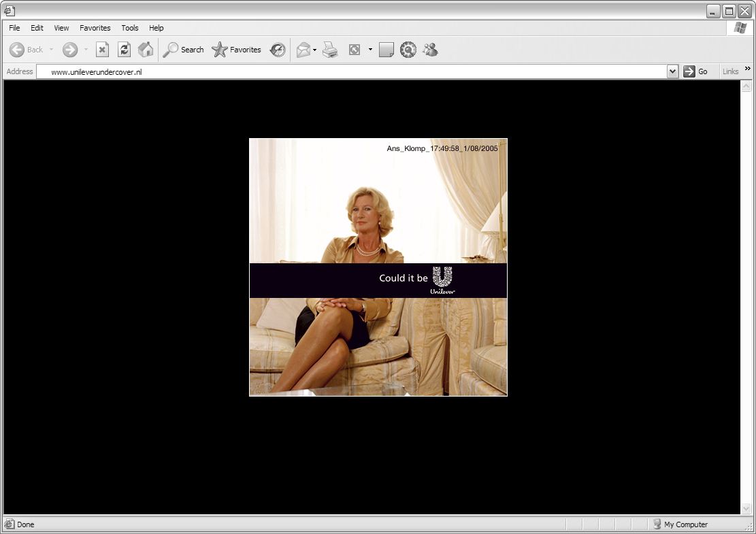Click the Go button

[695, 72]
